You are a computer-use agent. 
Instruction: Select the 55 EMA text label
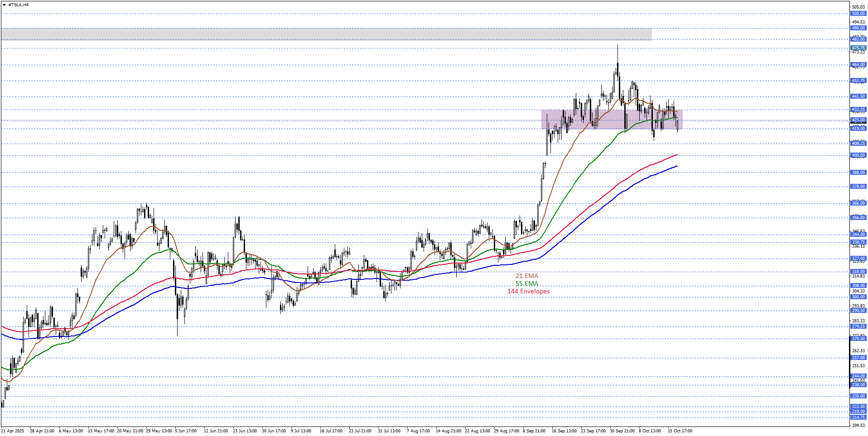pos(526,284)
